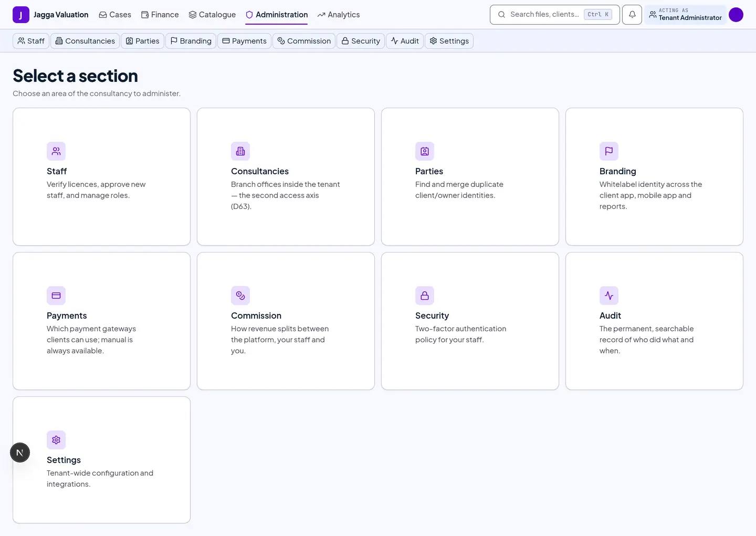
Task: Switch to the Payments sub-tab
Action: pyautogui.click(x=244, y=41)
